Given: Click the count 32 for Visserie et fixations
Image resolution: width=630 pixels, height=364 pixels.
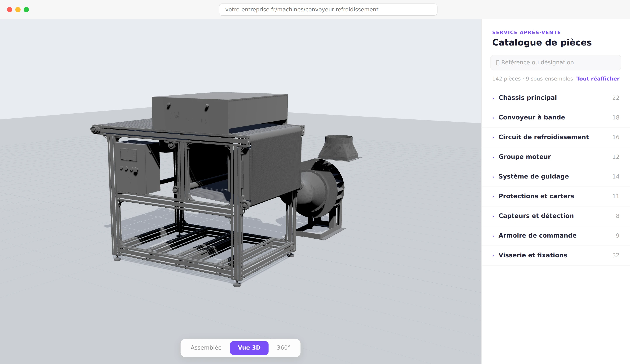Looking at the screenshot, I should [x=616, y=255].
